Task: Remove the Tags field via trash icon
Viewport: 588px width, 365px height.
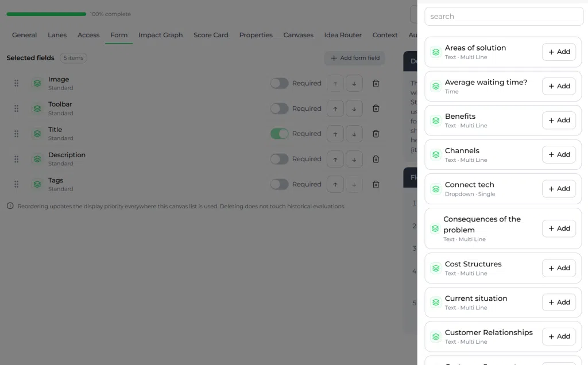Action: click(376, 184)
